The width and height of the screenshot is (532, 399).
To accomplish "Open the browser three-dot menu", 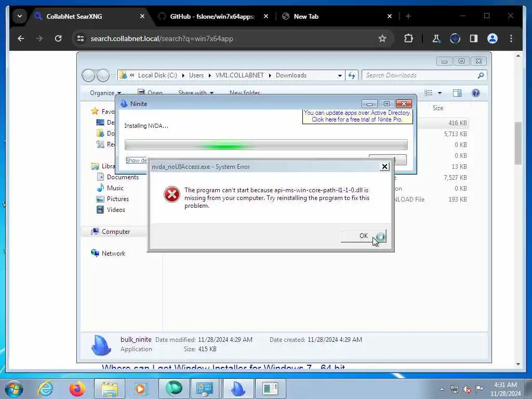I will [511, 38].
